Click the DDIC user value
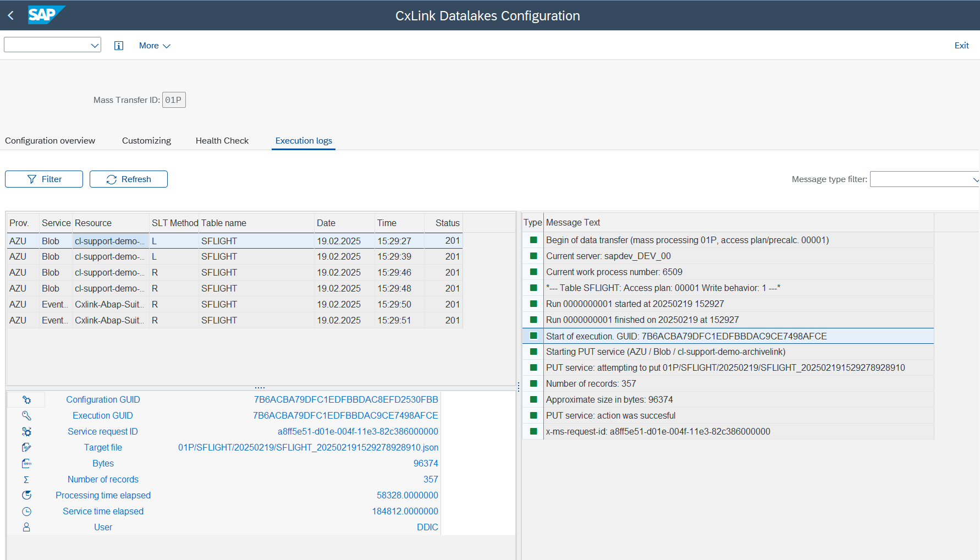Viewport: 980px width, 560px height. pos(427,528)
